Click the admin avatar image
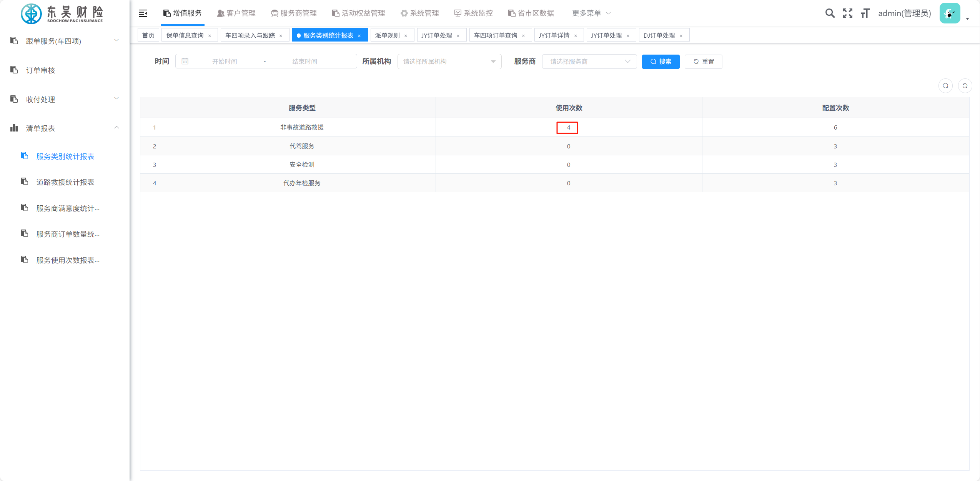Image resolution: width=980 pixels, height=481 pixels. (x=949, y=13)
